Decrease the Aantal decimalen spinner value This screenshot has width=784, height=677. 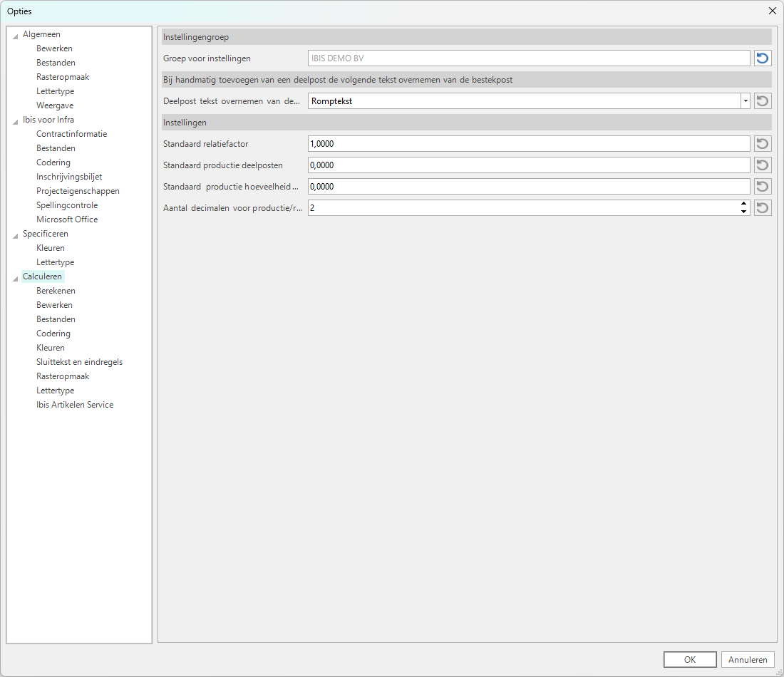point(744,212)
